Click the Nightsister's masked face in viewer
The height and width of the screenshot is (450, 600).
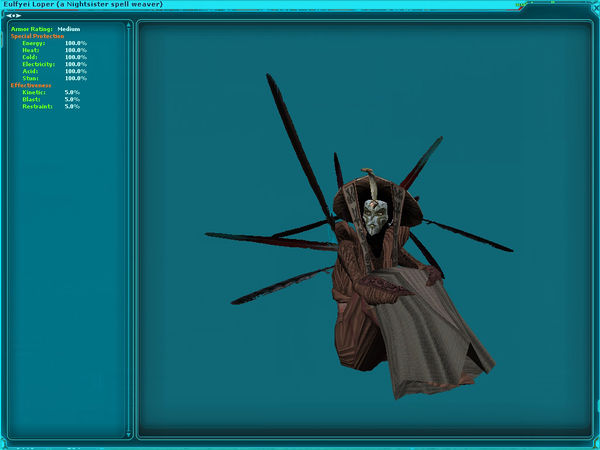pos(371,218)
